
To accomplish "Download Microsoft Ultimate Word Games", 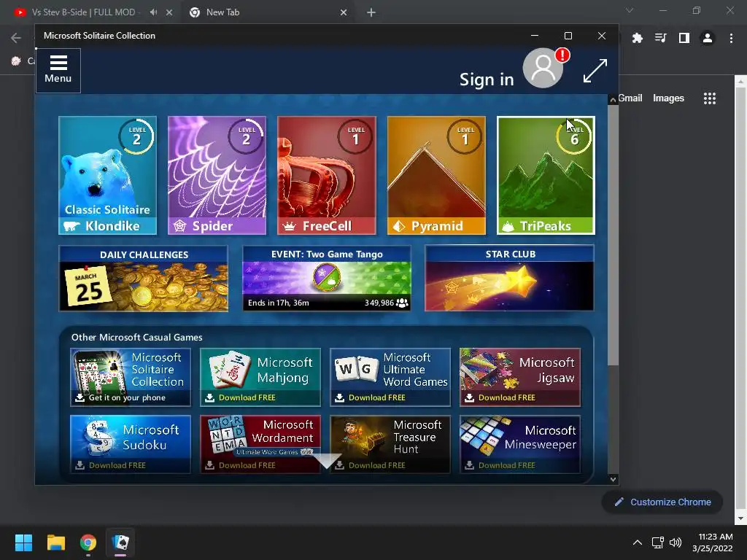I will click(x=390, y=377).
